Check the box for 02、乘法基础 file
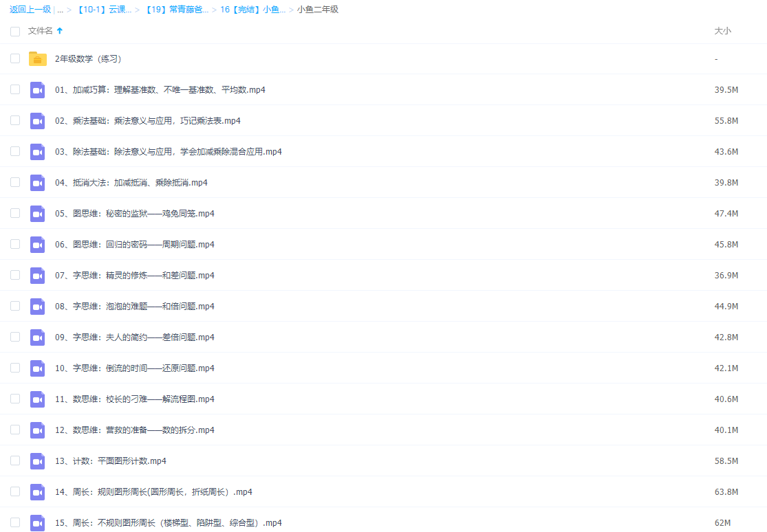This screenshot has width=767, height=532. [x=15, y=121]
